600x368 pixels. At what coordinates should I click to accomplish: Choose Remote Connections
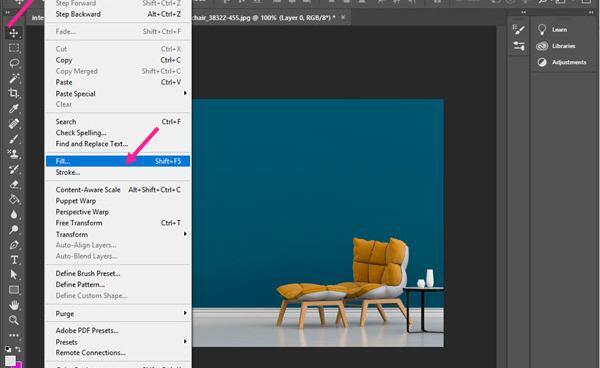point(118,353)
